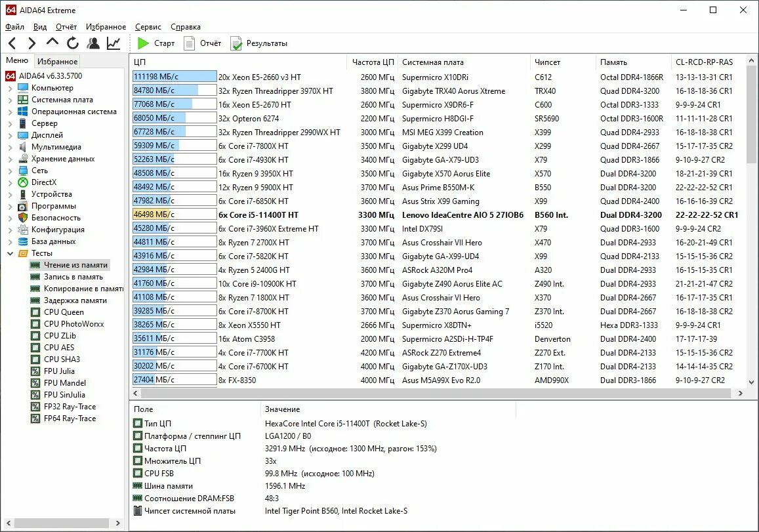Click the Конфигурация gear icon

pyautogui.click(x=23, y=230)
